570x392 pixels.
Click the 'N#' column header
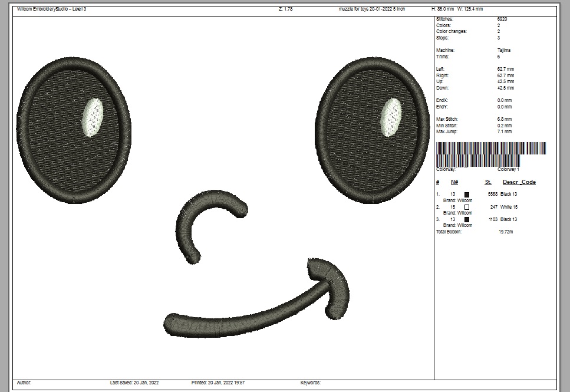[x=454, y=182]
